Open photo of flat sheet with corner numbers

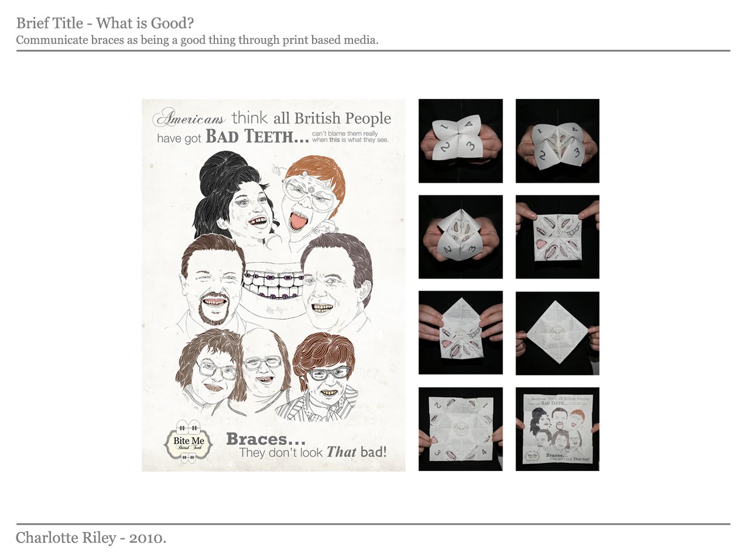click(461, 429)
